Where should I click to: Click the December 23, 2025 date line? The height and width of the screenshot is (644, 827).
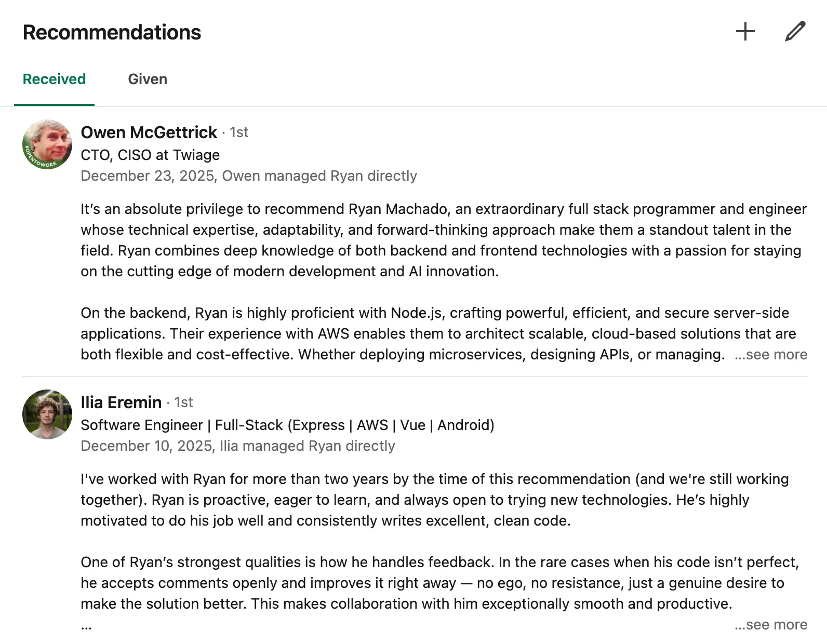[249, 176]
